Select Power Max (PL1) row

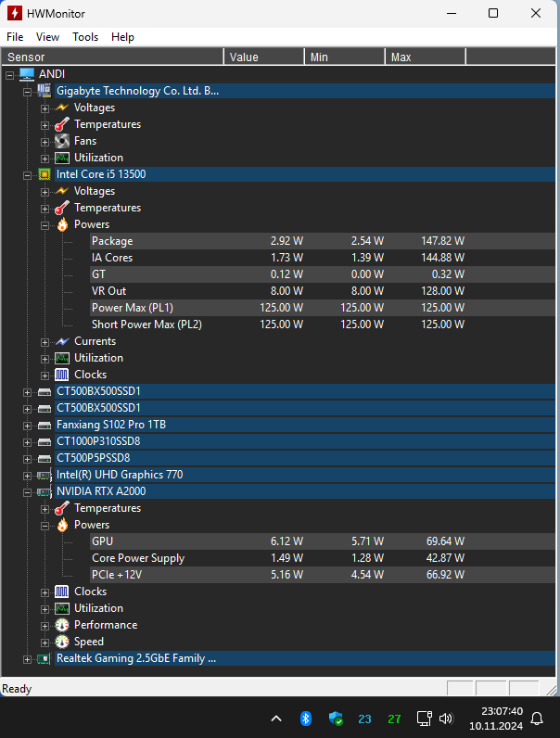323,308
